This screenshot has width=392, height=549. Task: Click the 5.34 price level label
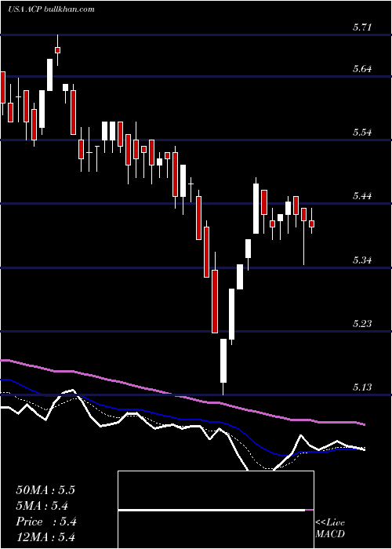(362, 260)
